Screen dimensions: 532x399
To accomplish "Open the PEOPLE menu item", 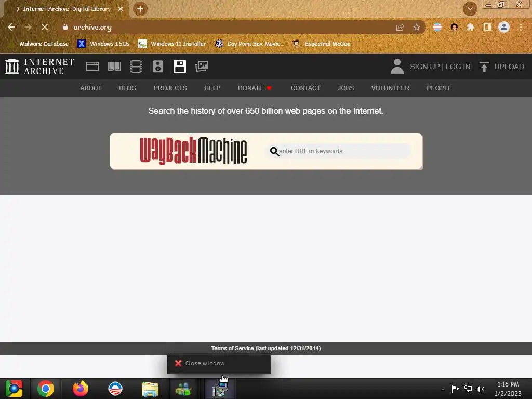I will pos(439,88).
